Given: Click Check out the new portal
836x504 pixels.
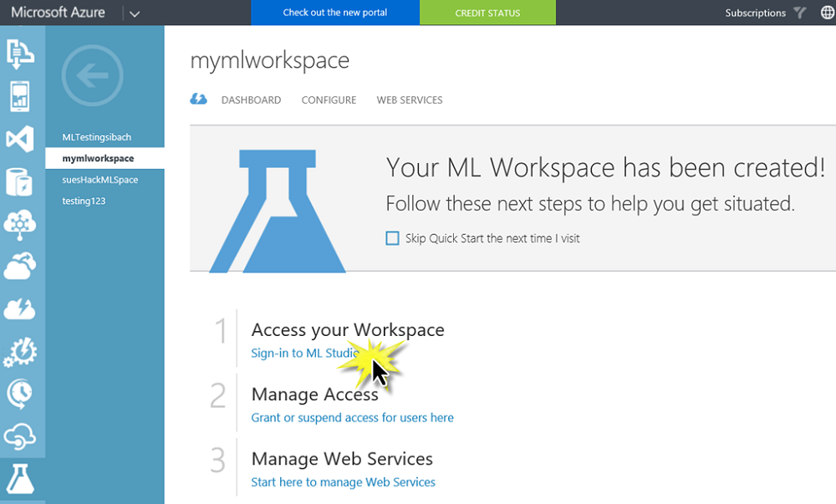Looking at the screenshot, I should 335,13.
